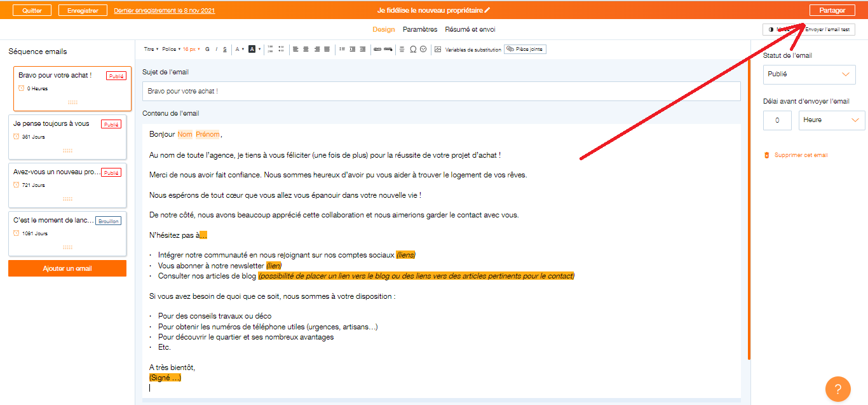Toggle underline (S) formatting
Image resolution: width=868 pixels, height=405 pixels.
pyautogui.click(x=225, y=49)
